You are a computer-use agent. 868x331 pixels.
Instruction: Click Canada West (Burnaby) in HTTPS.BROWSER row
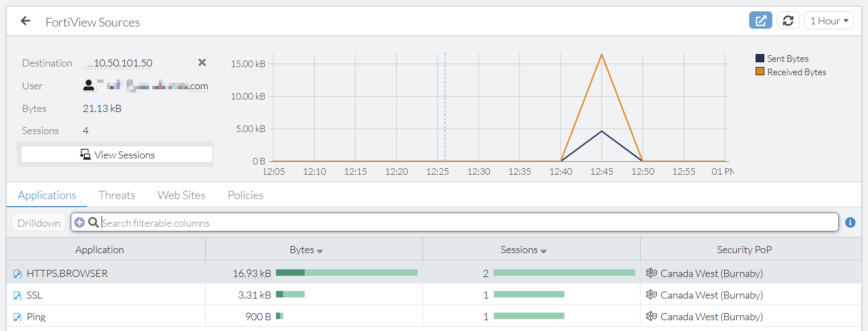pyautogui.click(x=711, y=273)
